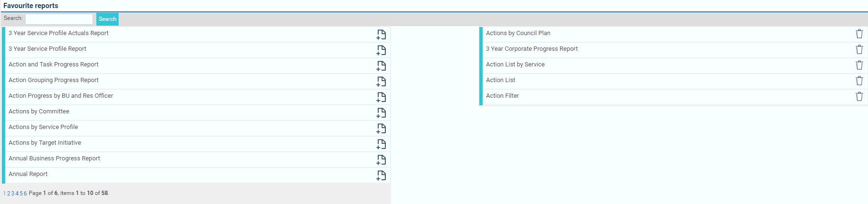Remove Action Filter from favourites
This screenshot has height=204, width=868.
[859, 96]
